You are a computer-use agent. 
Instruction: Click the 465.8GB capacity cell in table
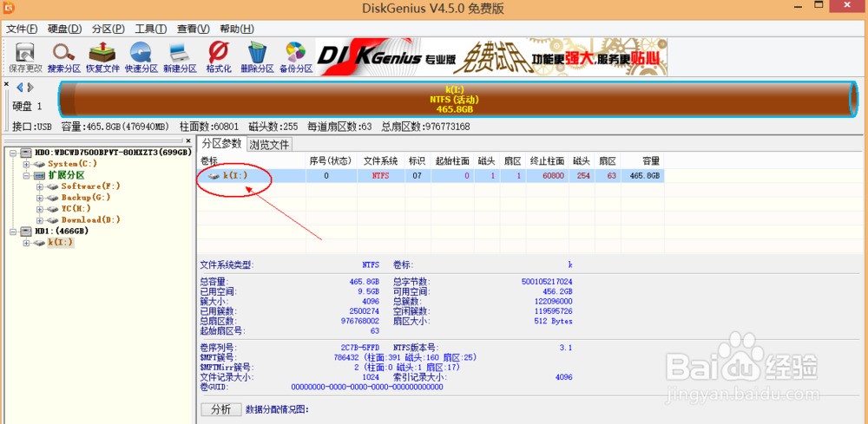(x=642, y=176)
